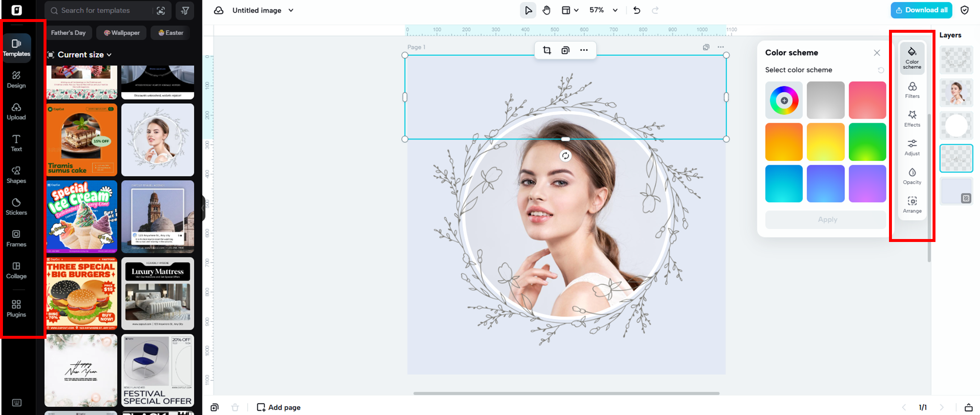The image size is (980, 415).
Task: Open more options on floating toolbar
Action: (584, 50)
